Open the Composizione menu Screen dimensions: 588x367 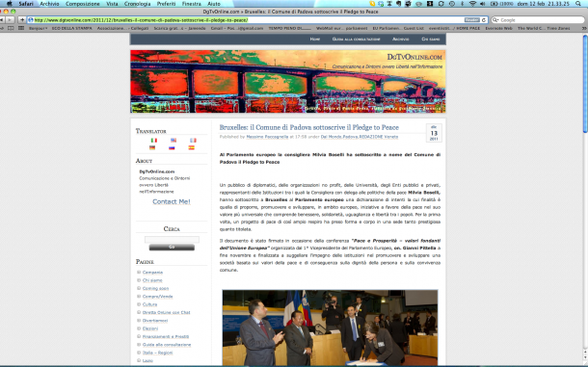(x=83, y=4)
